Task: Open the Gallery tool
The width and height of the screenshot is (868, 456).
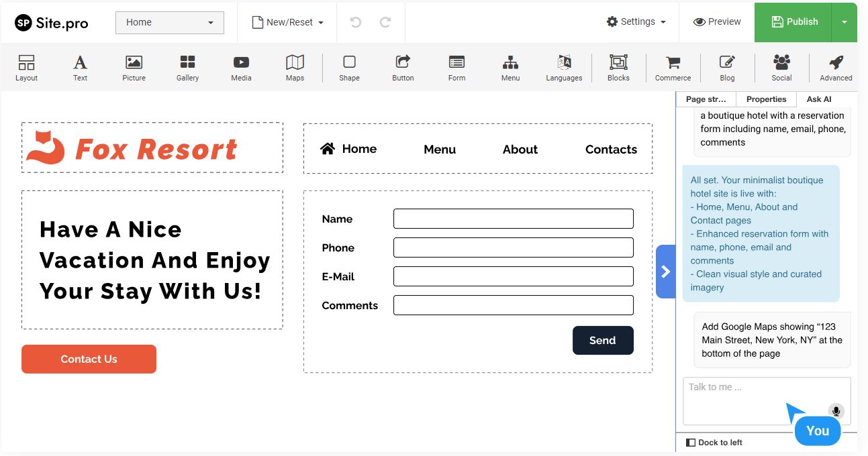Action: click(187, 68)
